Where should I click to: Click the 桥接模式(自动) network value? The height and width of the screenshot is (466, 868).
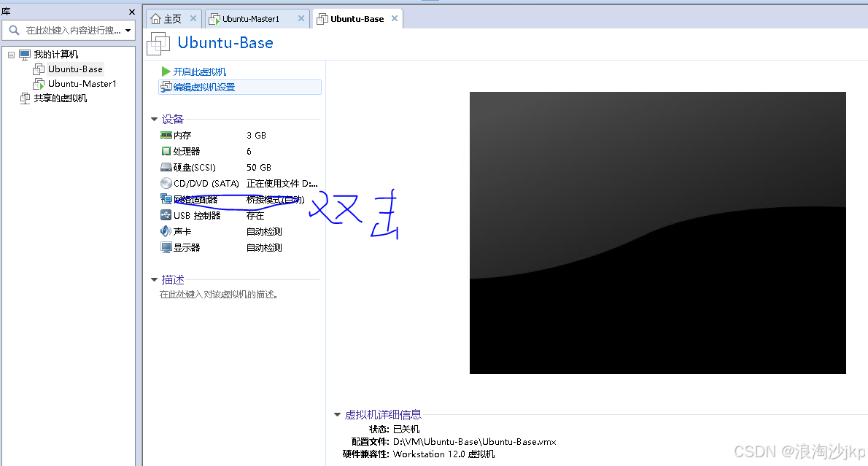[x=275, y=199]
